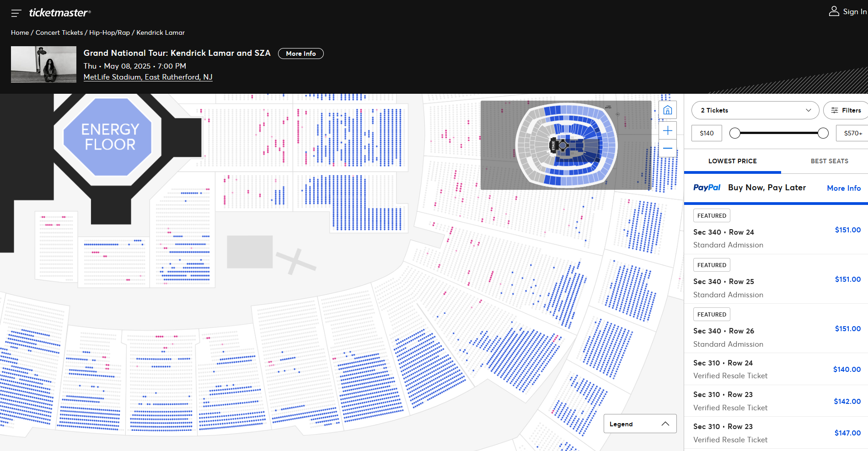868x451 pixels.
Task: Switch to Best Seats tab
Action: [829, 161]
